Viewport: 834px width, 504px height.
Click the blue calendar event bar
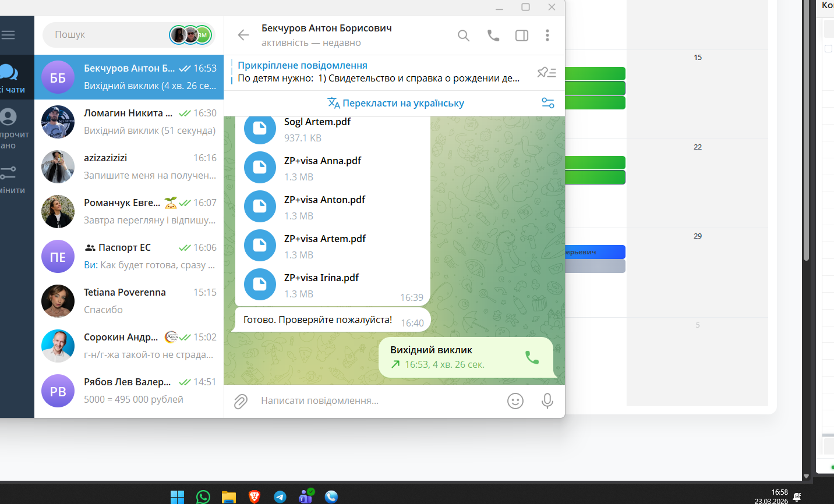pyautogui.click(x=595, y=252)
